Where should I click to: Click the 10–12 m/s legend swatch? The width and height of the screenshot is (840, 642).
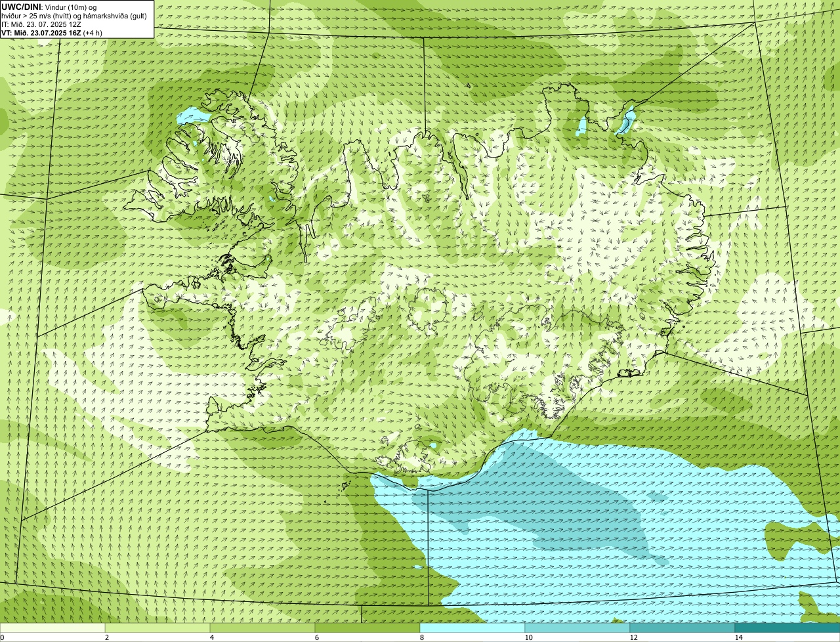tap(577, 628)
